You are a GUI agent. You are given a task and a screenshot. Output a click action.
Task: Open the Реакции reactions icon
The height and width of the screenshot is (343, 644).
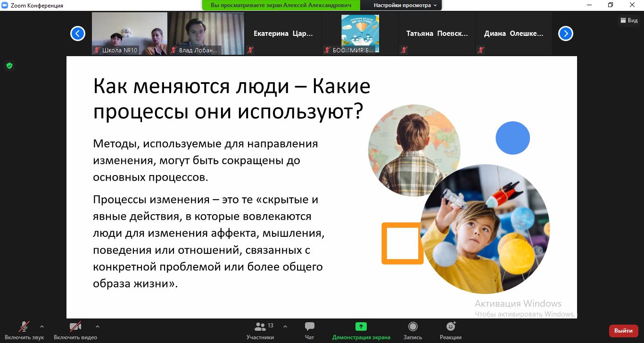click(x=451, y=326)
